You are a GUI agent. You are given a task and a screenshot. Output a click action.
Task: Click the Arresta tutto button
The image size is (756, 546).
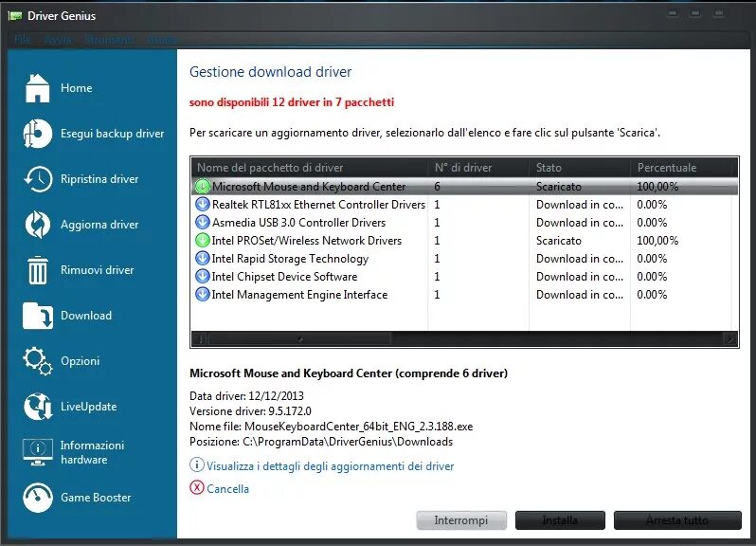(x=677, y=520)
